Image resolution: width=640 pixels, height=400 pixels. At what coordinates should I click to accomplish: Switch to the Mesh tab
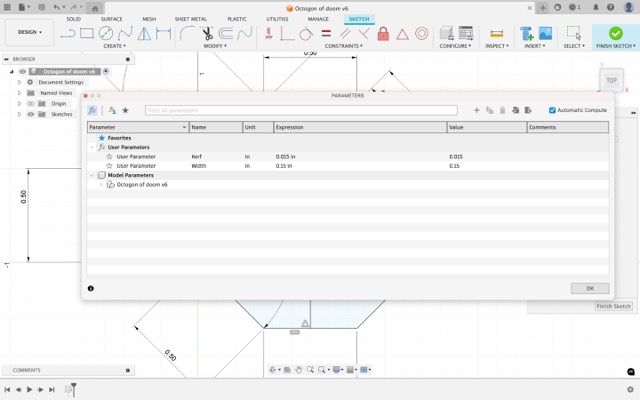(149, 19)
